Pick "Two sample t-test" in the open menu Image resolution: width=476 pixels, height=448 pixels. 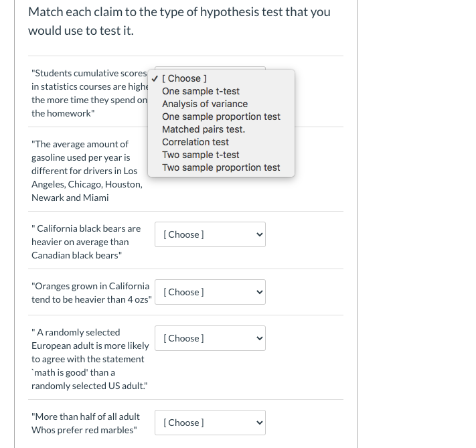[x=201, y=155]
